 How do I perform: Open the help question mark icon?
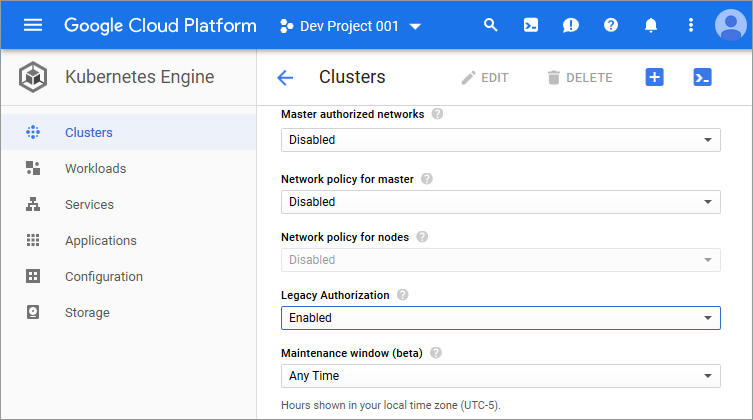pos(611,25)
